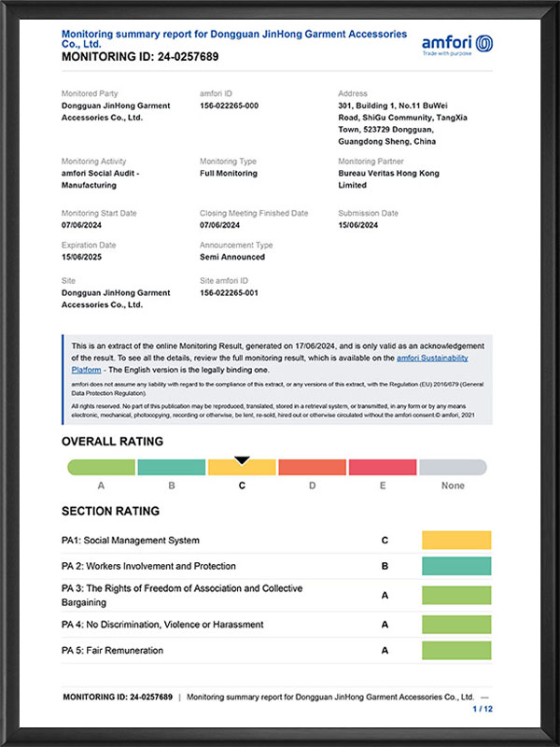This screenshot has width=560, height=747.
Task: Click Bureau Veritas Hong Kong Limited
Action: (x=388, y=179)
